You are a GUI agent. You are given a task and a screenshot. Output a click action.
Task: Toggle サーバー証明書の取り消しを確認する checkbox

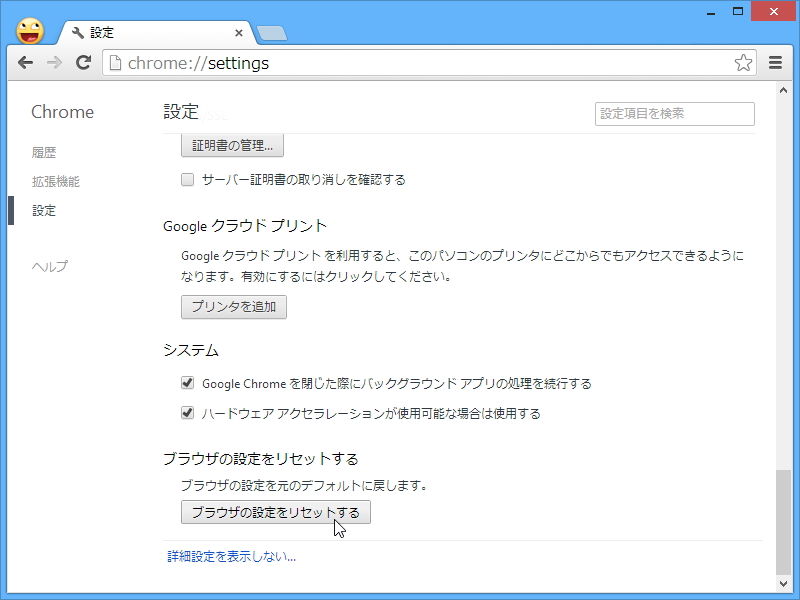(x=187, y=179)
